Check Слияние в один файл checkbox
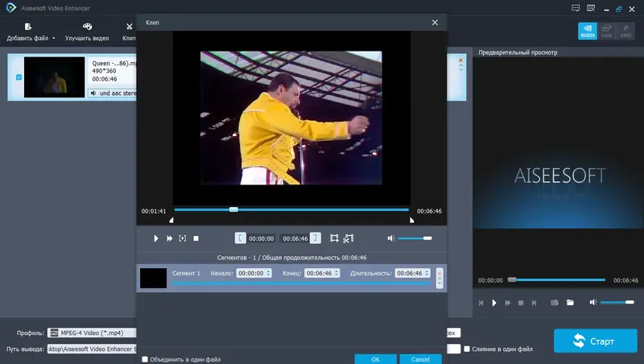This screenshot has height=364, width=644. click(x=467, y=349)
